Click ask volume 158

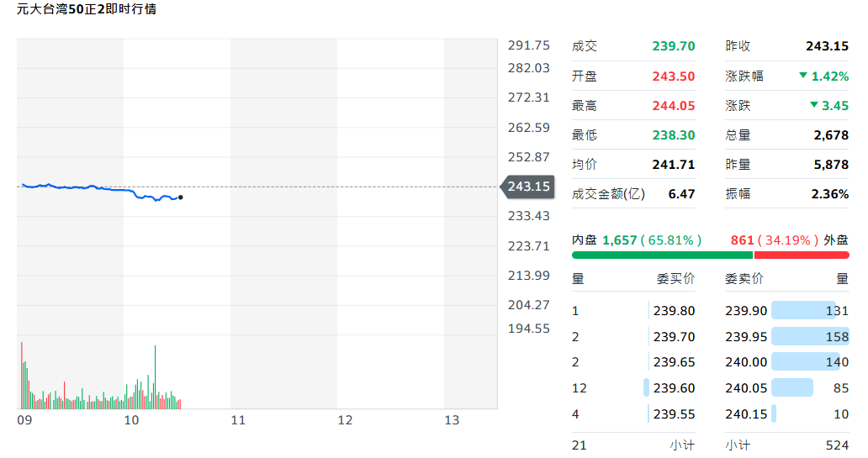(837, 336)
